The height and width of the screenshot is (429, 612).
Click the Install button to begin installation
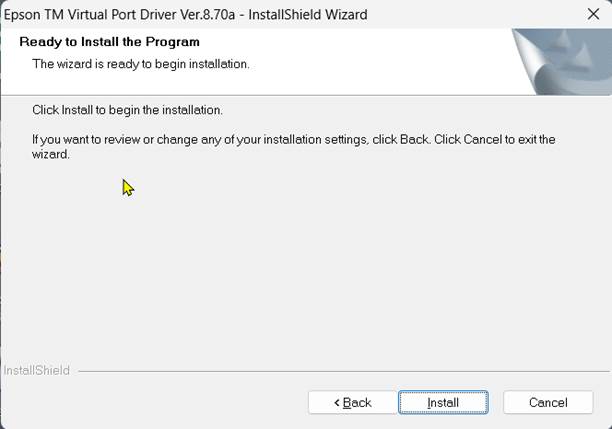pyautogui.click(x=443, y=402)
